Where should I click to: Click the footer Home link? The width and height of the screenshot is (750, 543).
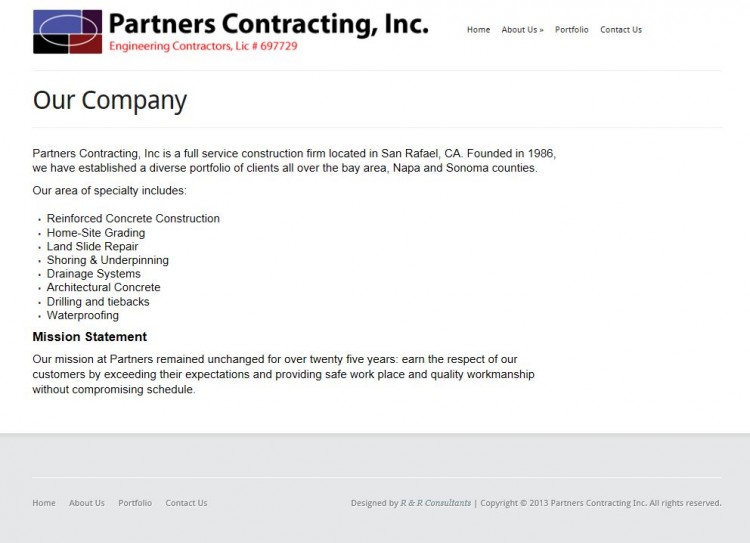coord(44,503)
